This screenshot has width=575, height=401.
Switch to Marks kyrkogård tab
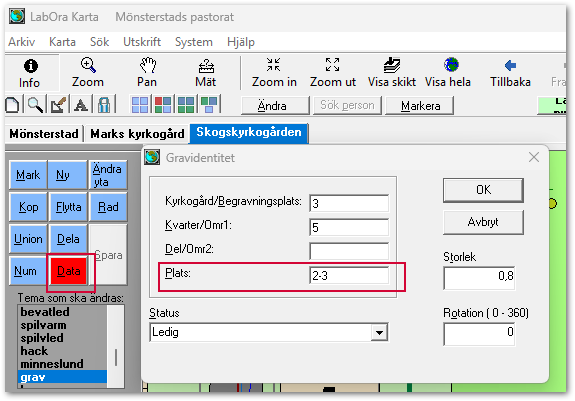(x=137, y=134)
